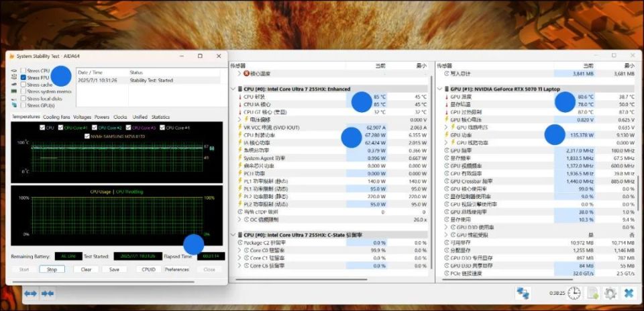The image size is (644, 311).
Task: Enable the Stress CPU checkbox
Action: pyautogui.click(x=23, y=71)
